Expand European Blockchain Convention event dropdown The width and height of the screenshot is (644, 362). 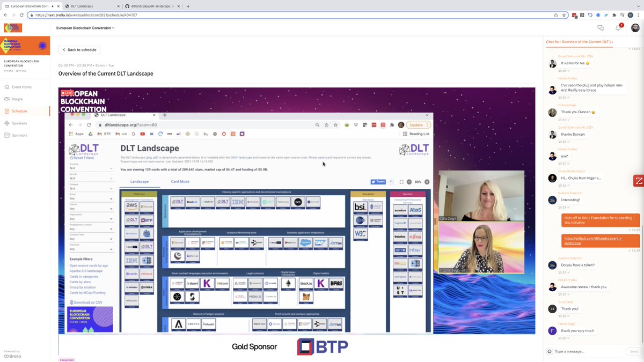[x=85, y=27]
